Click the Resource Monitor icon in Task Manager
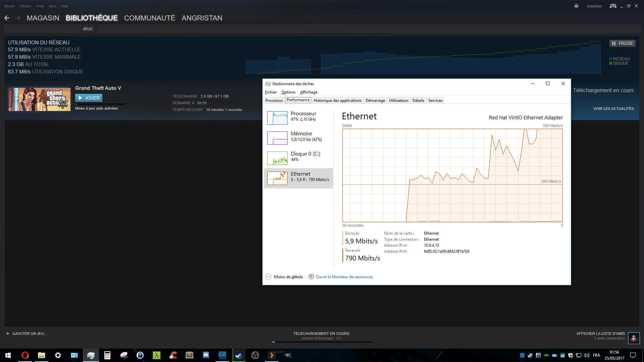This screenshot has width=644, height=362. click(311, 277)
